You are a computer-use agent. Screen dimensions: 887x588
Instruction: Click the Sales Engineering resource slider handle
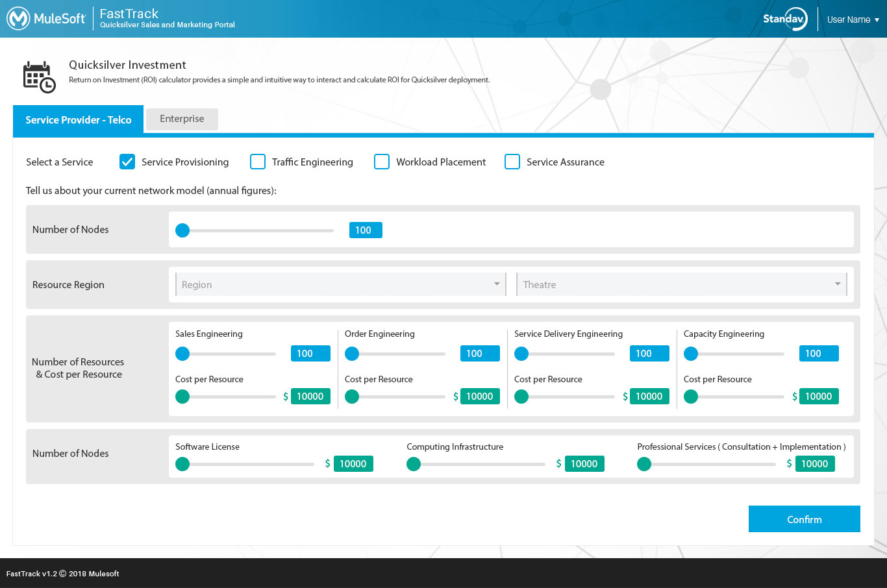point(182,354)
